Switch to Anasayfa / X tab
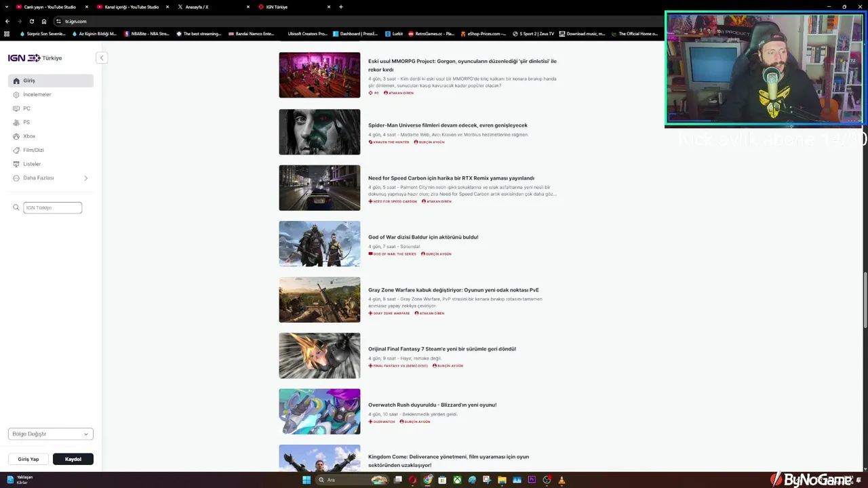The height and width of the screenshot is (488, 868). coord(212,7)
